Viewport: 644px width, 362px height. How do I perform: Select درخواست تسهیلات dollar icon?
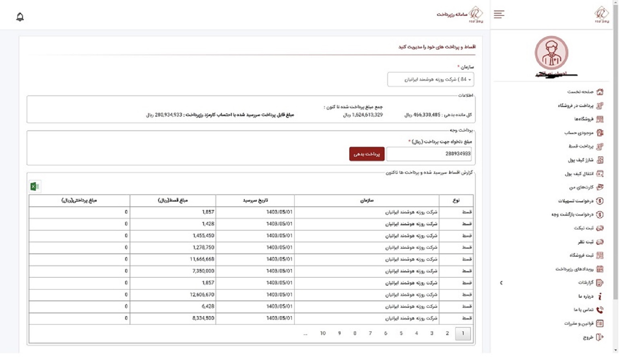601,201
